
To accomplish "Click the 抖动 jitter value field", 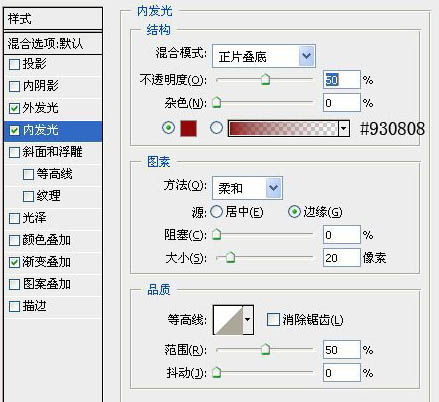I will pos(342,373).
